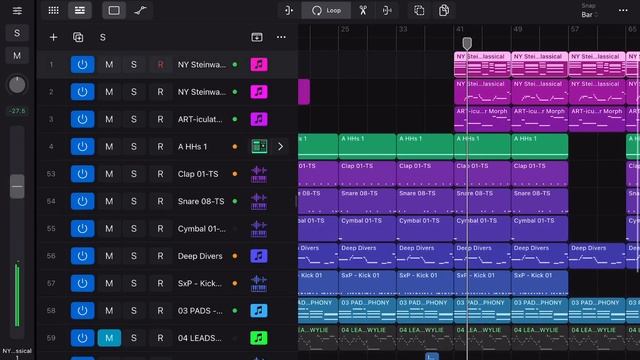The height and width of the screenshot is (360, 640).
Task: Click the Deep Divers instrument icon
Action: point(259,256)
